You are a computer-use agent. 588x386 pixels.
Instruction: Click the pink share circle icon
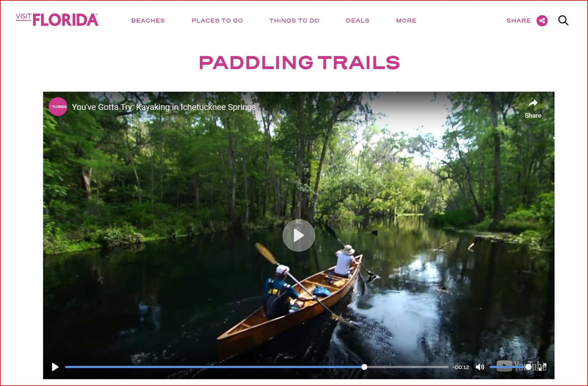(542, 21)
